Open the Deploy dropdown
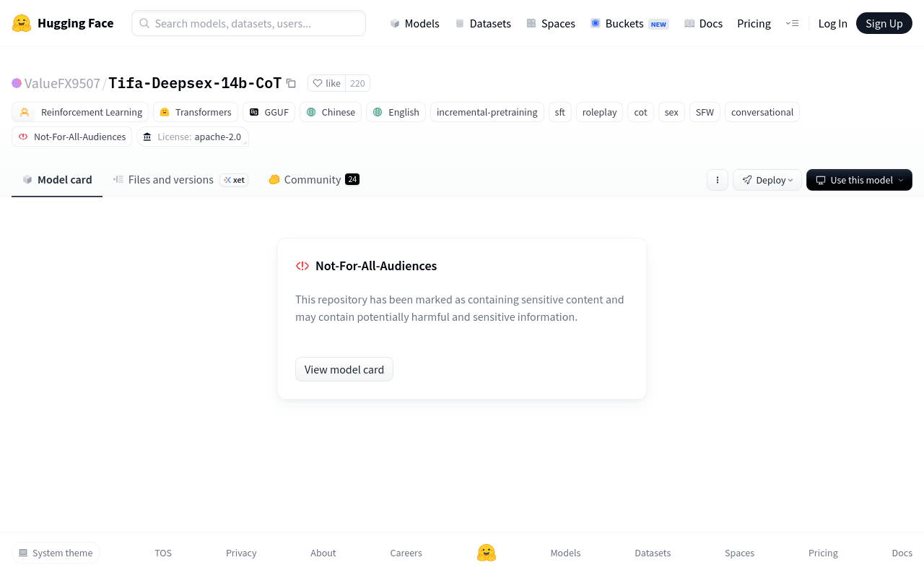 coord(767,180)
